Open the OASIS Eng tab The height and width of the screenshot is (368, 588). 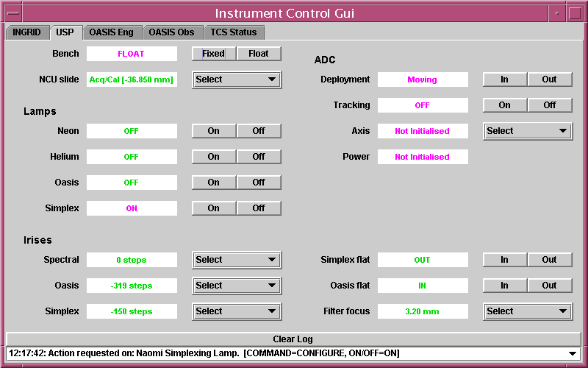[x=111, y=32]
